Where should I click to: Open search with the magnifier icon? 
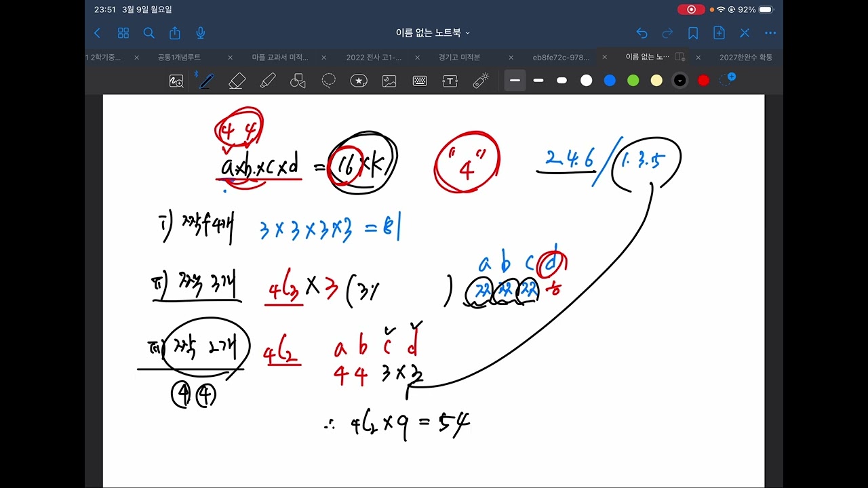[x=149, y=33]
